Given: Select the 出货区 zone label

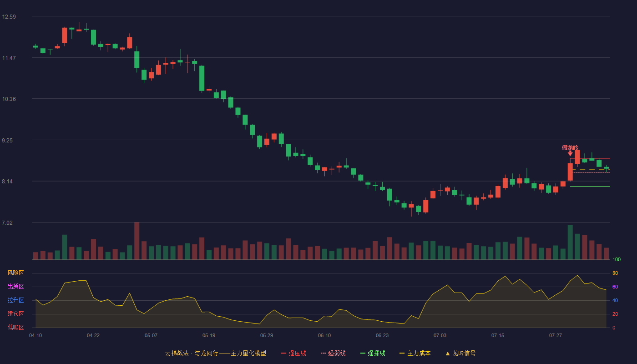Looking at the screenshot, I should coord(15,287).
